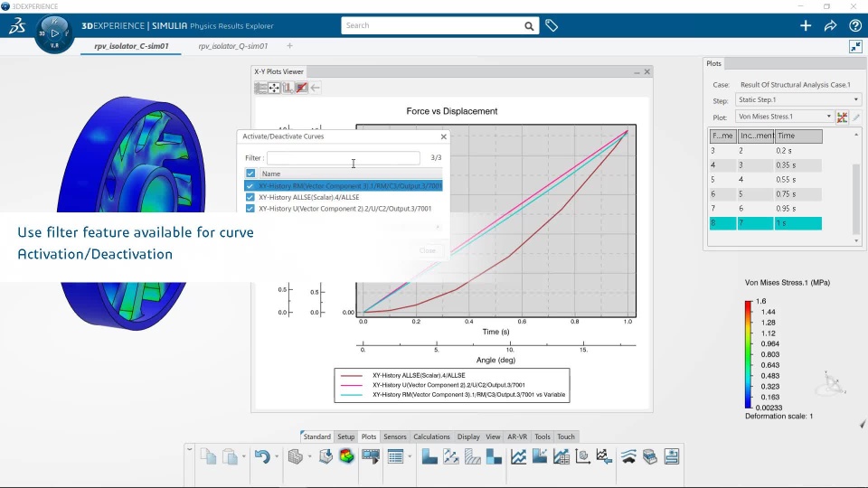
Task: Open the plus Add menu in header
Action: pyautogui.click(x=806, y=25)
